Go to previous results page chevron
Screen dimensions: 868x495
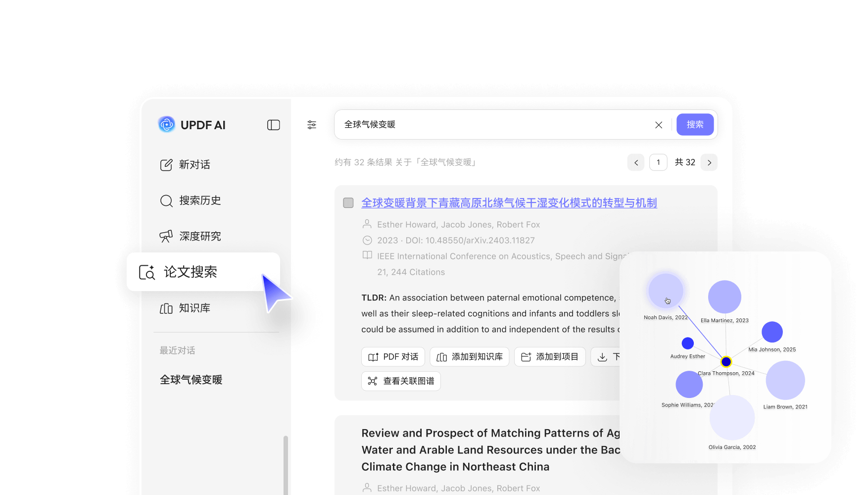pyautogui.click(x=636, y=162)
